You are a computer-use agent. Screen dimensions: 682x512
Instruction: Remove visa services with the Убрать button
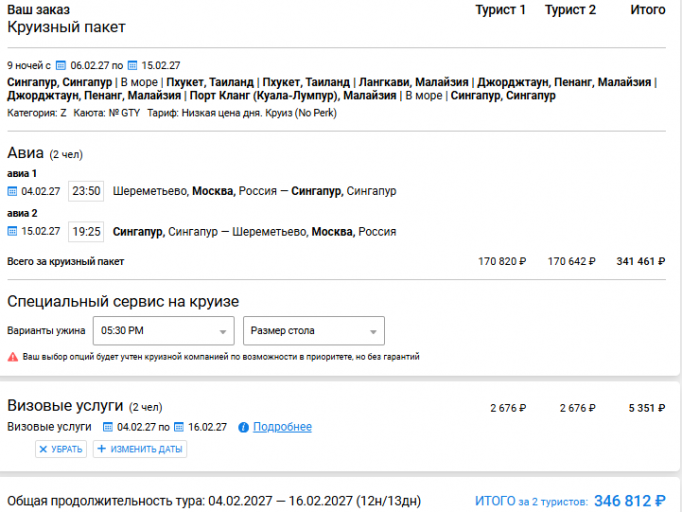(x=61, y=449)
